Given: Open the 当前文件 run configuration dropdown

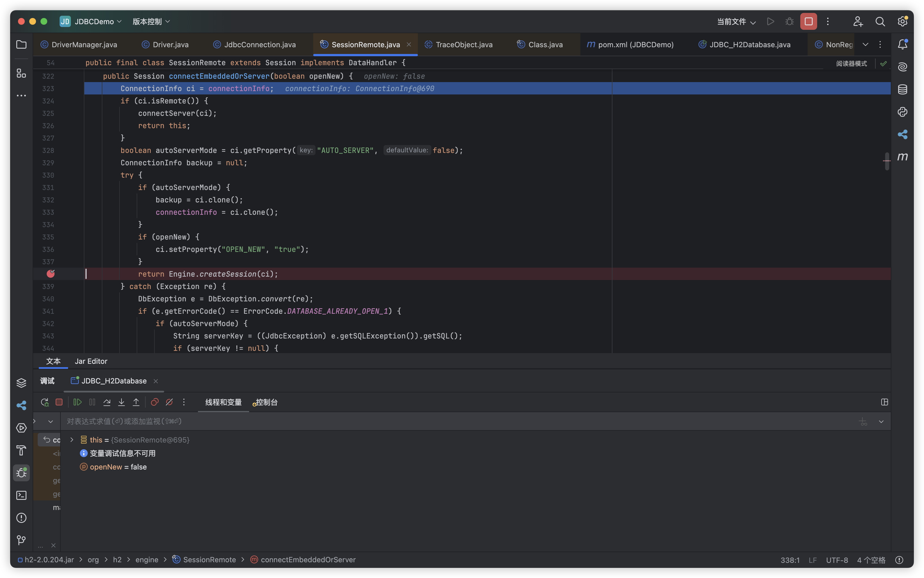Looking at the screenshot, I should tap(736, 22).
